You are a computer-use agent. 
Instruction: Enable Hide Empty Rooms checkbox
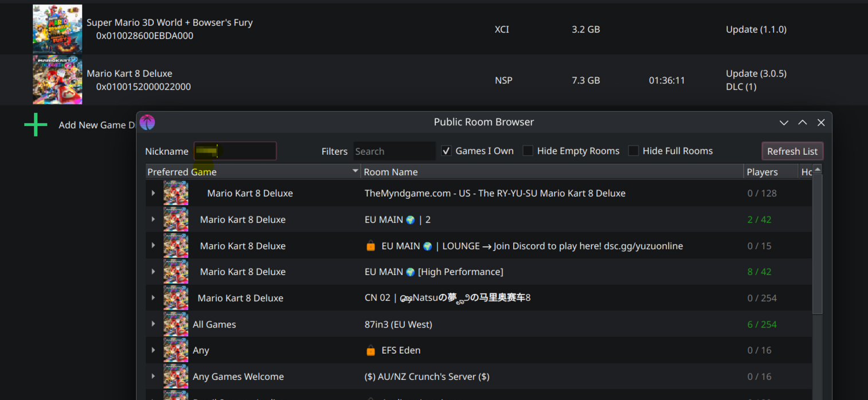[x=528, y=151]
